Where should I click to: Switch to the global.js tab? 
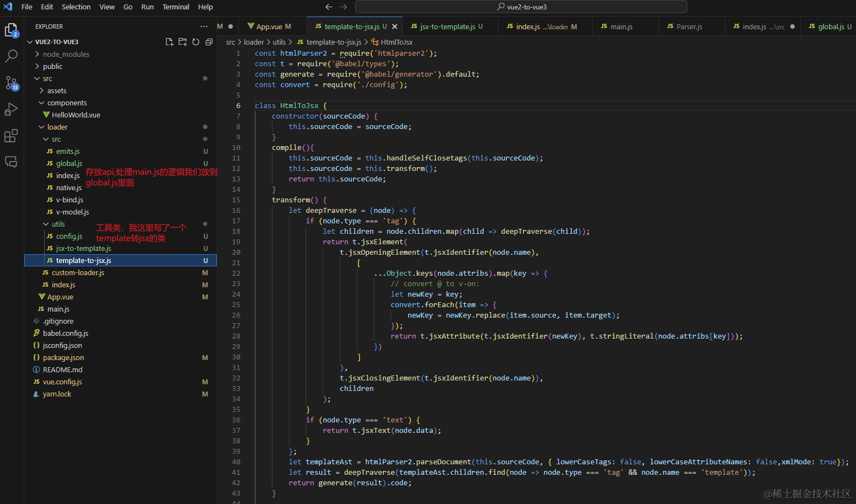830,26
